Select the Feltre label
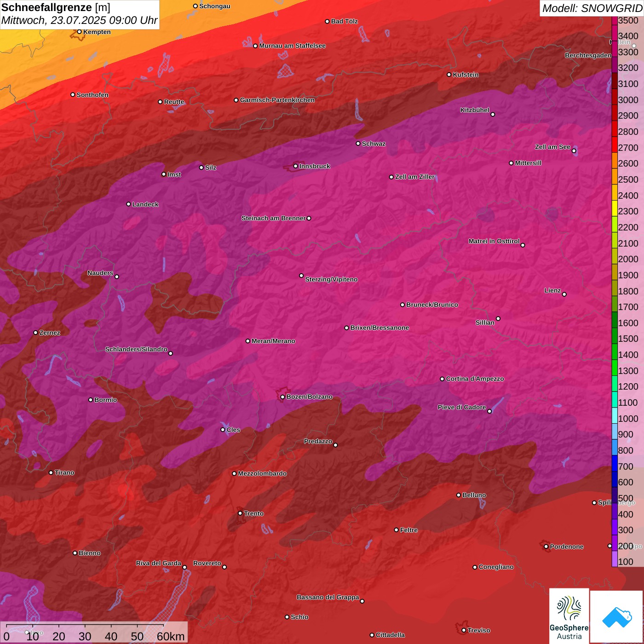644x644 pixels. tap(409, 530)
